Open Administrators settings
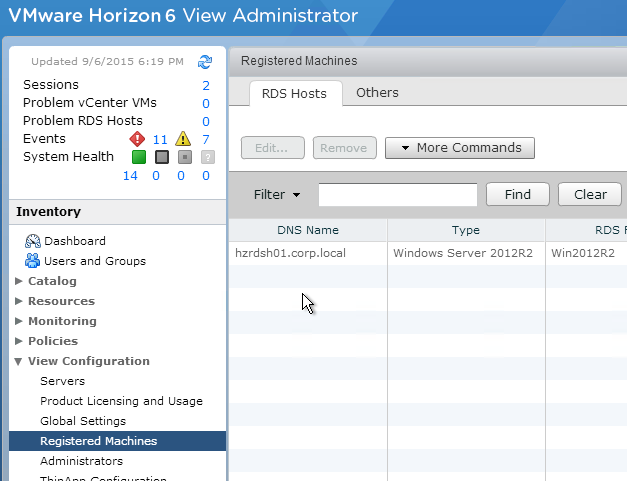The width and height of the screenshot is (627, 481). click(x=82, y=461)
